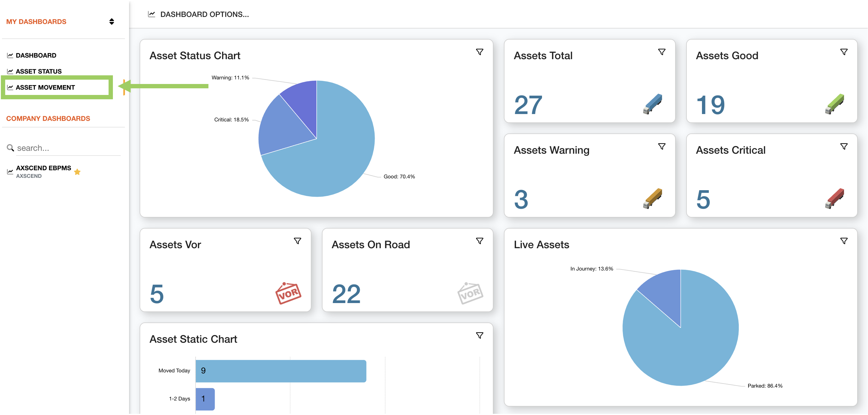Open the Dashboard item in sidebar

tap(36, 55)
